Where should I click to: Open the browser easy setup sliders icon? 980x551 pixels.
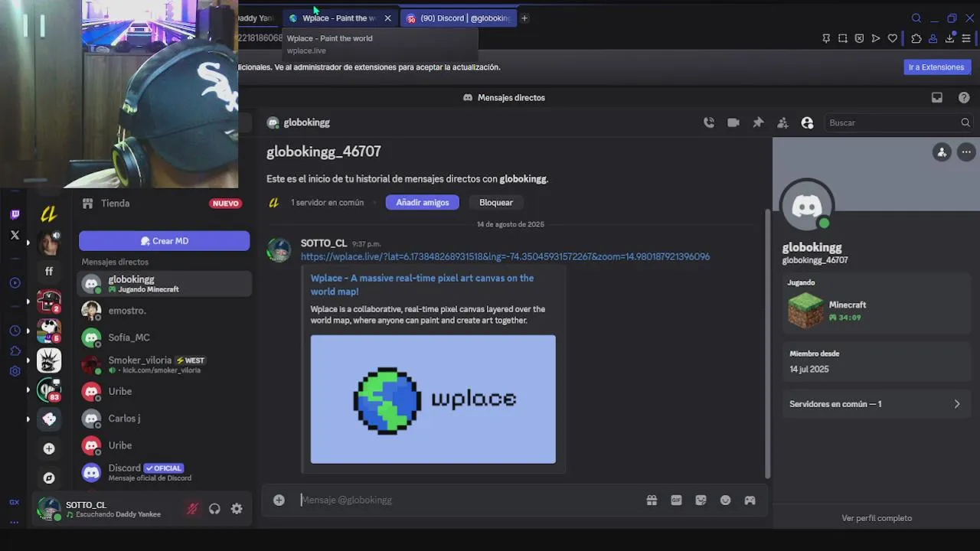[967, 38]
